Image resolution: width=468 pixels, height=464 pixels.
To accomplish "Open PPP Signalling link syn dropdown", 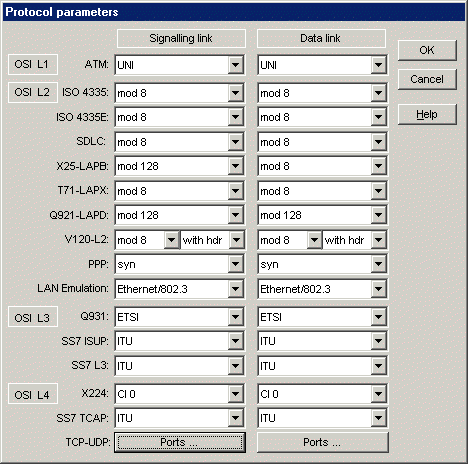I will (235, 264).
